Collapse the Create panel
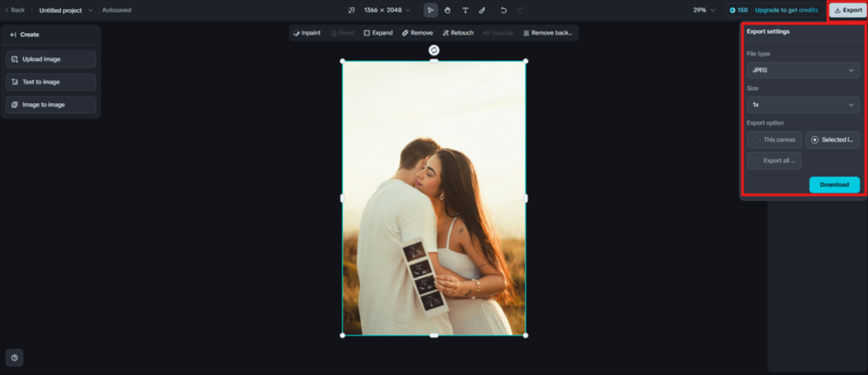This screenshot has height=375, width=868. tap(13, 35)
